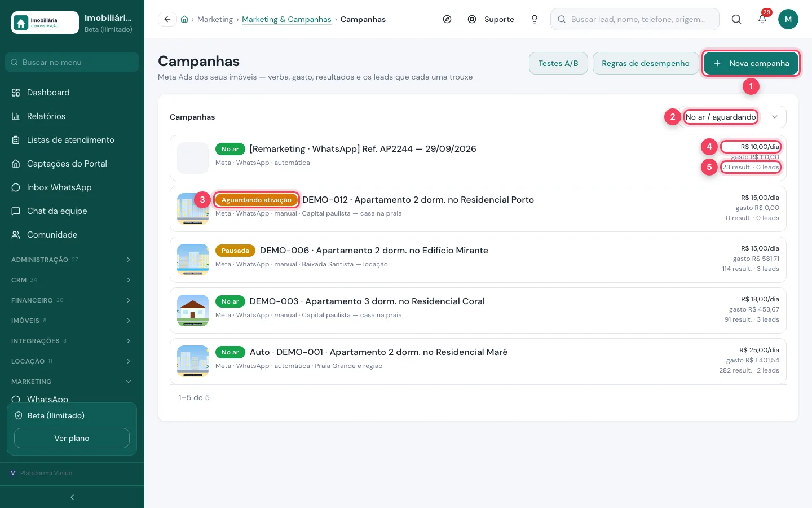
Task: Open DEMO-001 Residencial Maré campaign thumbnail
Action: pyautogui.click(x=193, y=361)
